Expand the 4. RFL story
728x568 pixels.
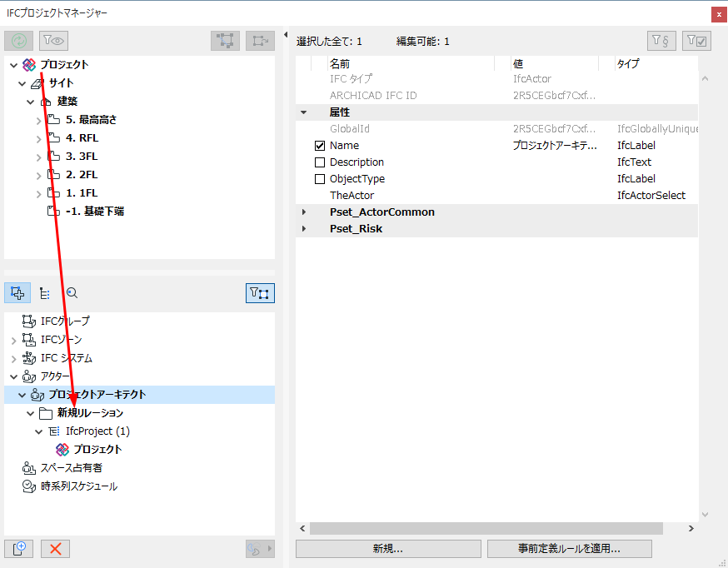(39, 139)
